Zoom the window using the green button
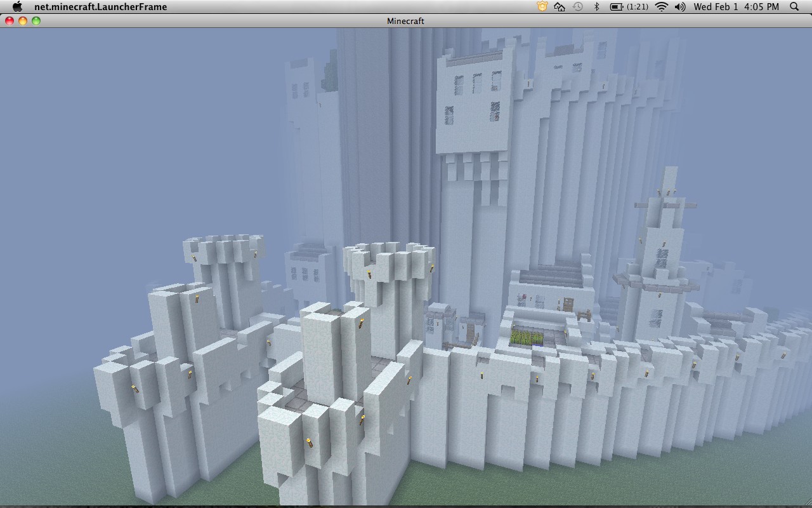Viewport: 812px width, 508px height. (36, 21)
